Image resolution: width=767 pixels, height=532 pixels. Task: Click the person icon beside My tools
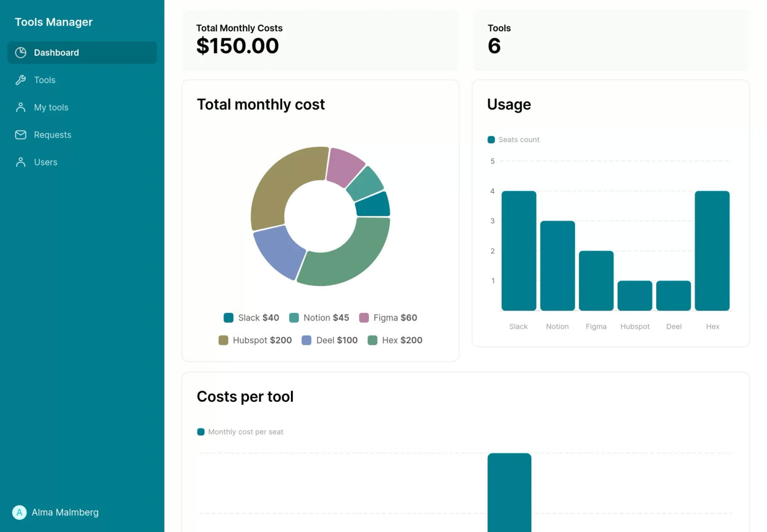pyautogui.click(x=20, y=107)
